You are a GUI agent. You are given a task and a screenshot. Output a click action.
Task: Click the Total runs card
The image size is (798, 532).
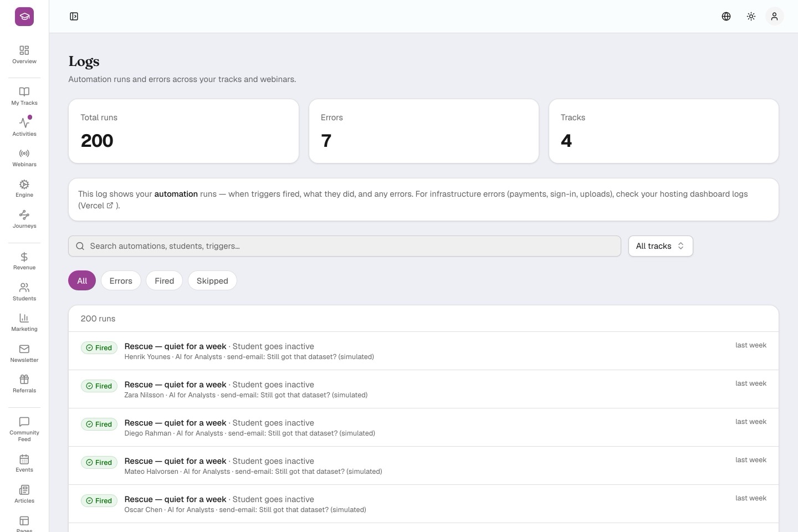[183, 131]
